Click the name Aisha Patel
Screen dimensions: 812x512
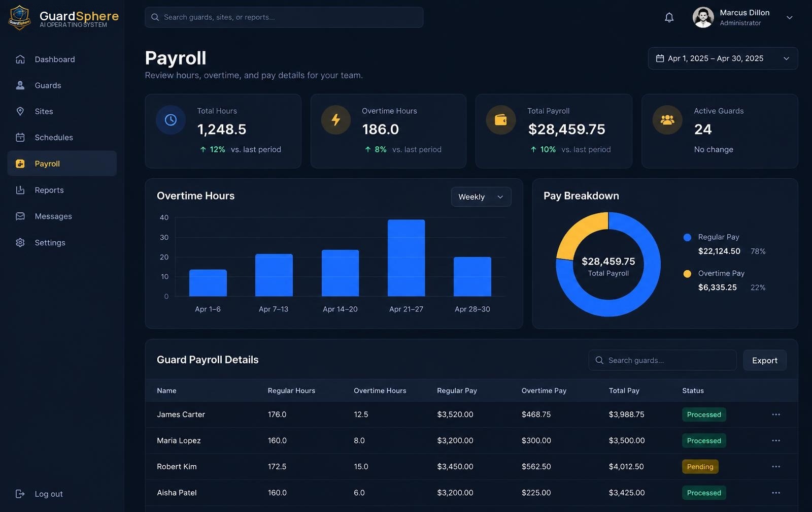click(177, 493)
